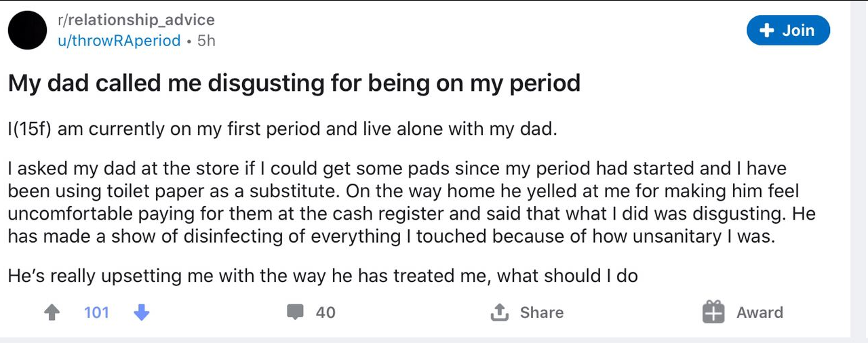The height and width of the screenshot is (343, 868).
Task: Open the r/relationship_advice subreddit link
Action: click(136, 20)
